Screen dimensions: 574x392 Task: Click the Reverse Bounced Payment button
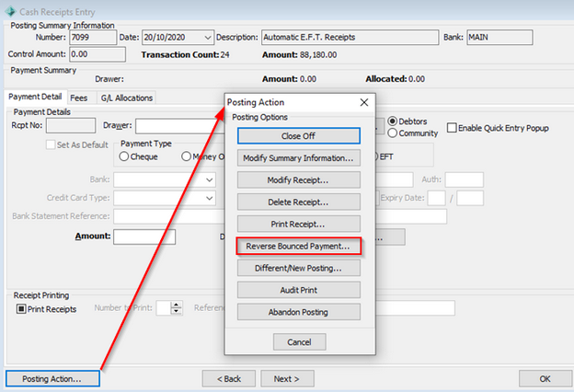(x=299, y=247)
